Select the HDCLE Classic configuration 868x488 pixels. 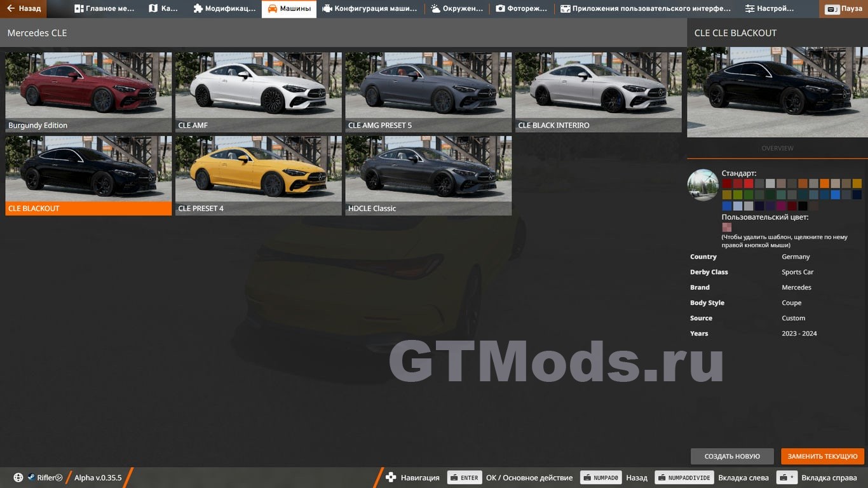428,175
